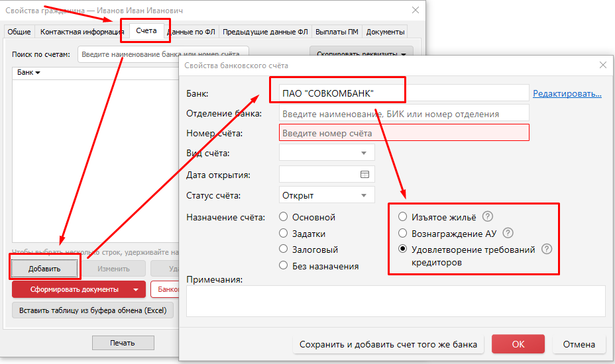Viewport: 615px width, 364px height.
Task: Switch to Выплаты ПМ tab
Action: [337, 32]
